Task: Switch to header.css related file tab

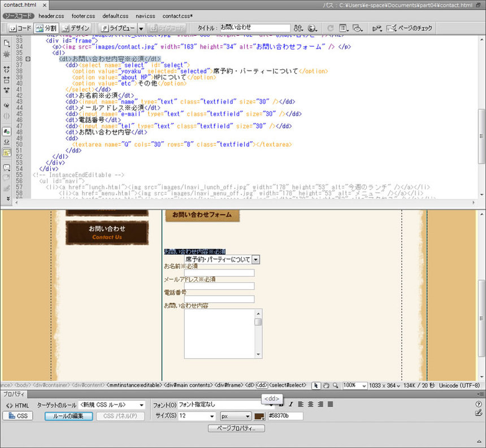Action: point(51,16)
